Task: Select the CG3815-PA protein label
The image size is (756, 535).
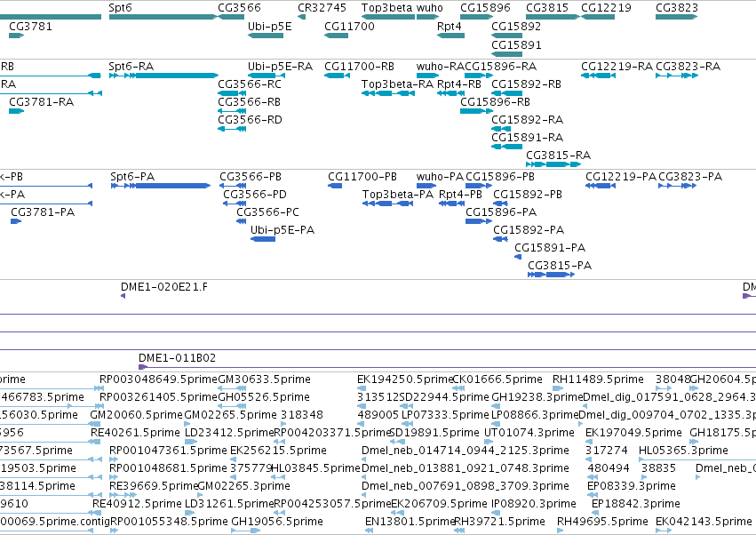Action: tap(560, 266)
